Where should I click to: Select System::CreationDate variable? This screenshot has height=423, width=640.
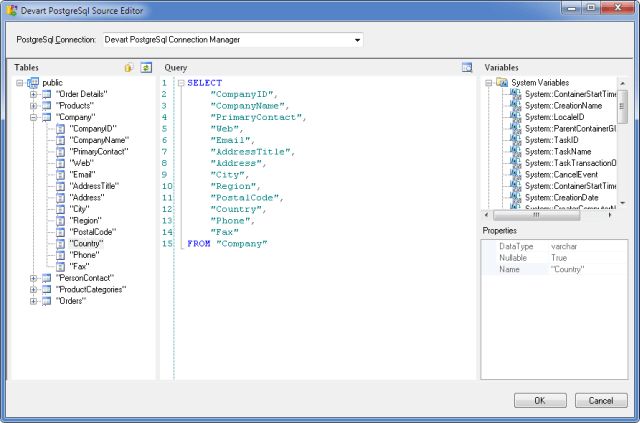coord(561,198)
